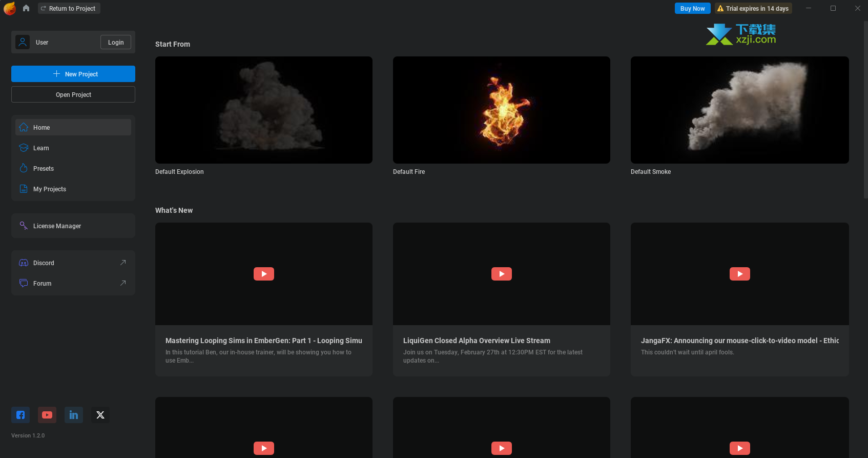Play the bottom-left video in What's New
The image size is (868, 458).
[264, 448]
